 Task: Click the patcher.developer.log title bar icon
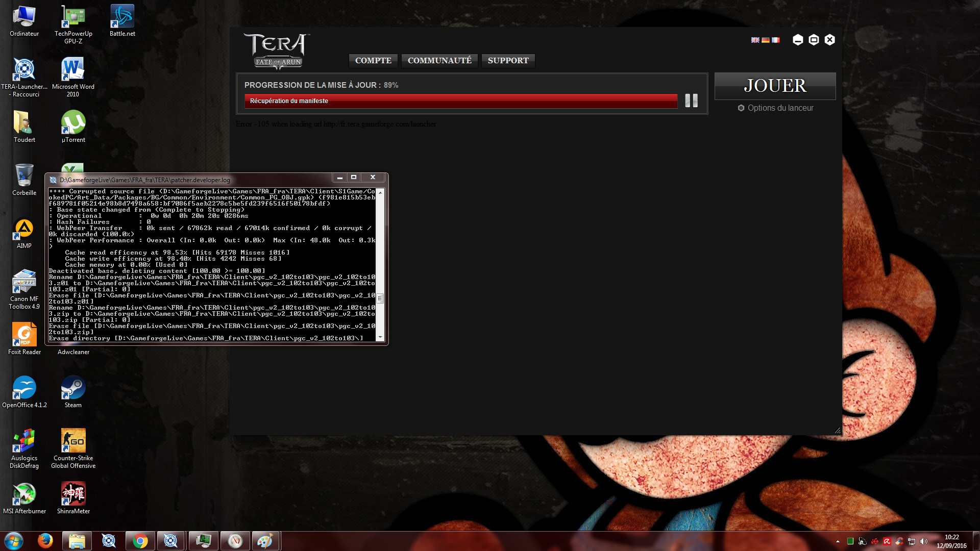click(53, 180)
